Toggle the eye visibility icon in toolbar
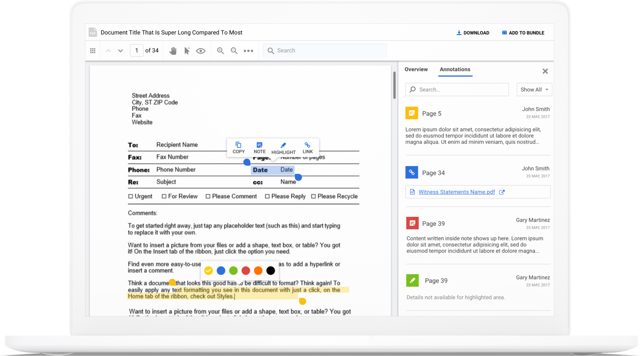This screenshot has height=356, width=644. [x=200, y=51]
